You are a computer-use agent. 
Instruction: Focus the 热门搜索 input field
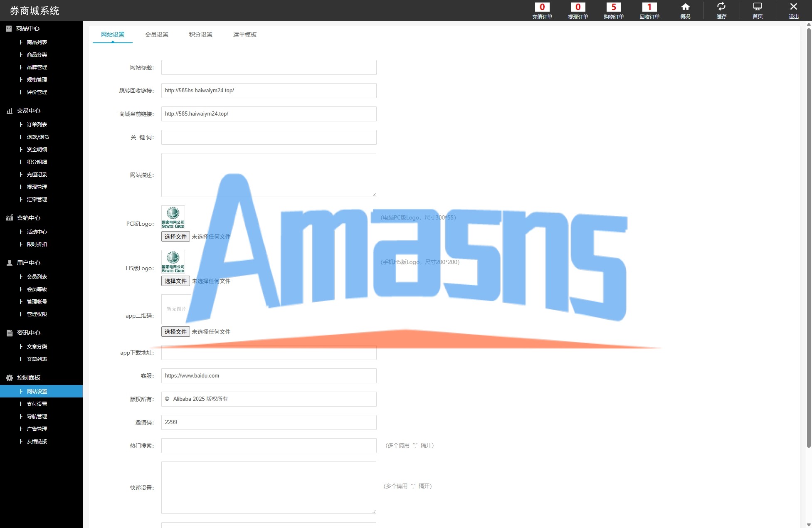pos(269,446)
